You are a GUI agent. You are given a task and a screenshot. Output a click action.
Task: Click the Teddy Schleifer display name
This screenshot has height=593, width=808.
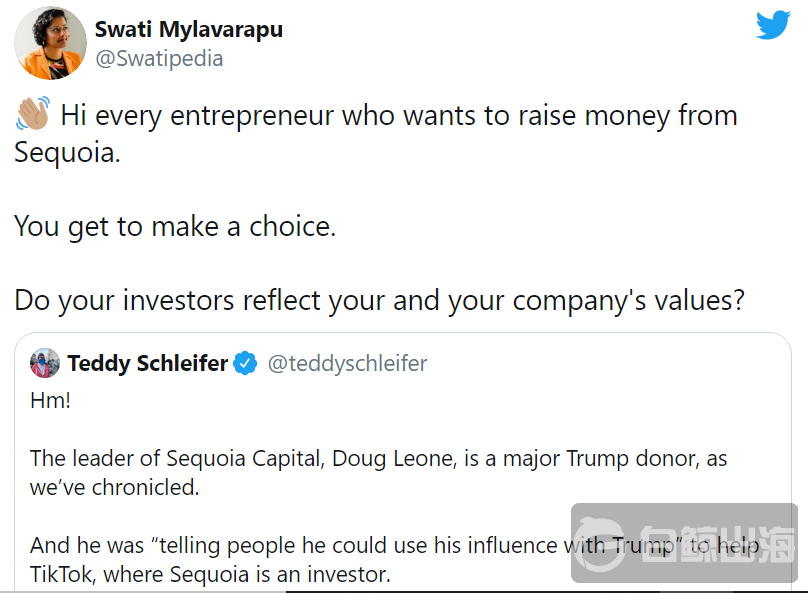147,363
